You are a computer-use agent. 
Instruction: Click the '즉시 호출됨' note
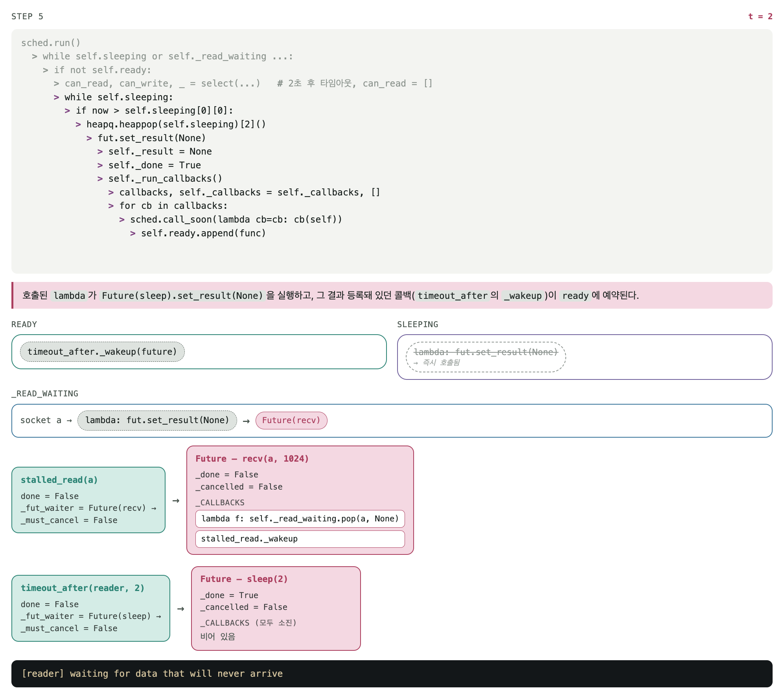[437, 363]
